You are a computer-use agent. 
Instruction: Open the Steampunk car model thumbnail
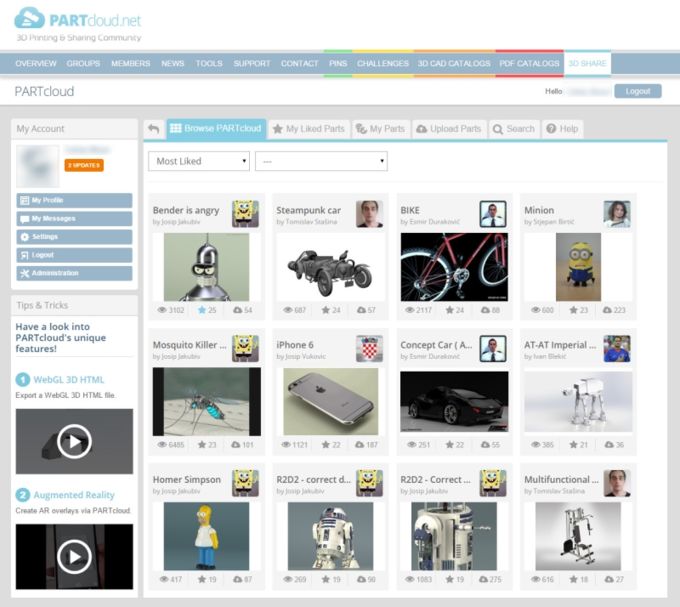[330, 267]
